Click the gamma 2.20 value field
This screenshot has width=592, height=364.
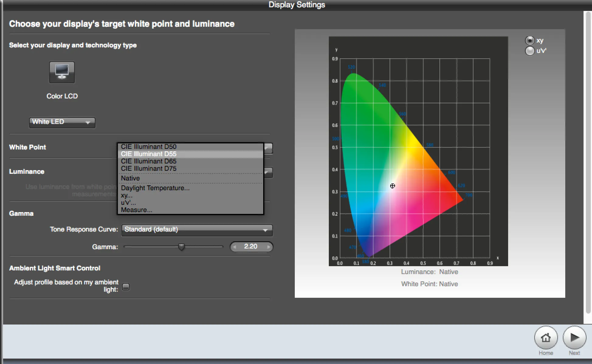coord(251,246)
